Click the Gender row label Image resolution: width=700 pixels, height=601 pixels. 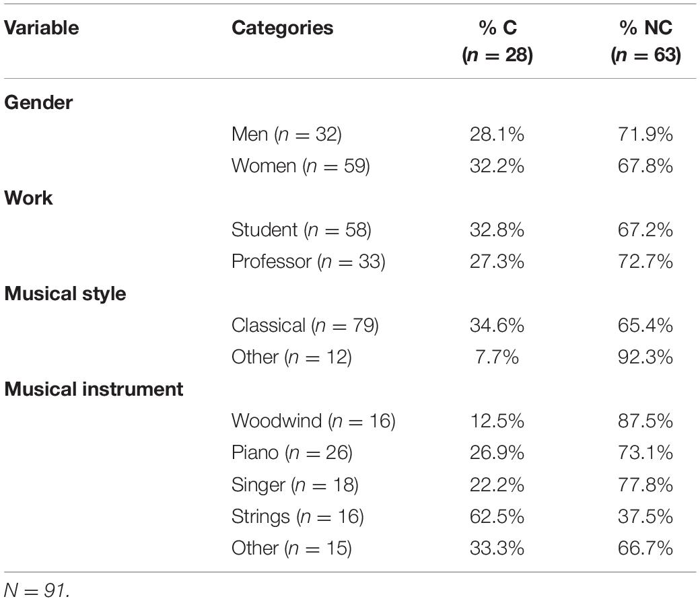pyautogui.click(x=38, y=103)
